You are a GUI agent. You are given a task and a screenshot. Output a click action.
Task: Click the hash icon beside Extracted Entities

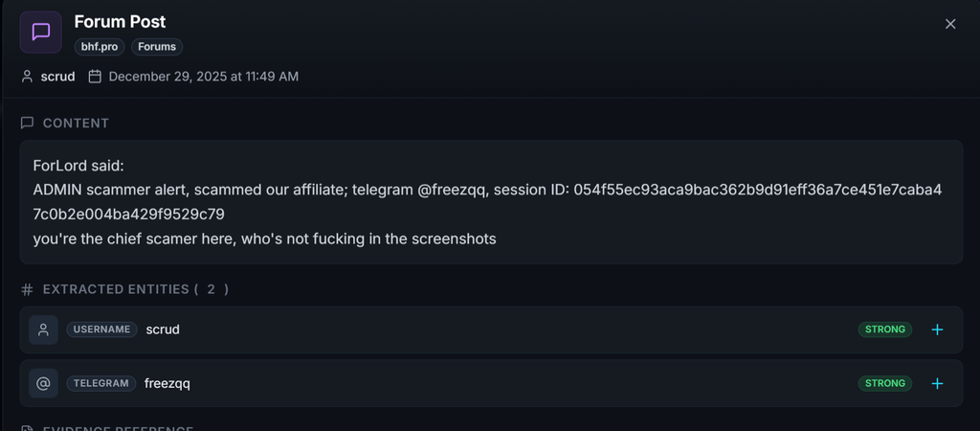click(x=27, y=289)
